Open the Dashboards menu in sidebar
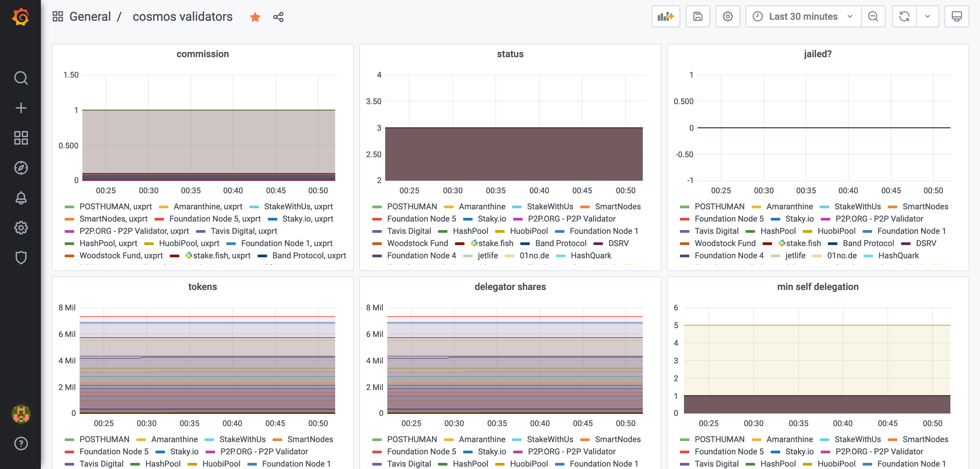Viewport: 980px width, 469px height. (x=20, y=138)
